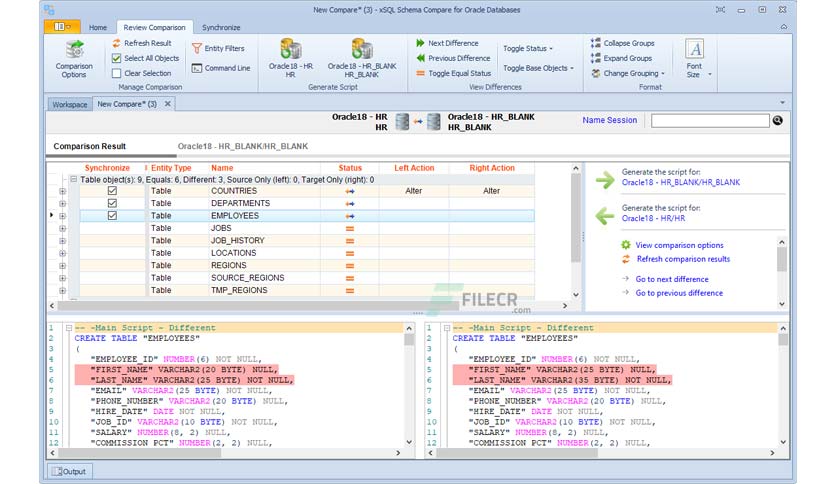Click the search magnifier icon
The image size is (836, 484).
click(778, 120)
